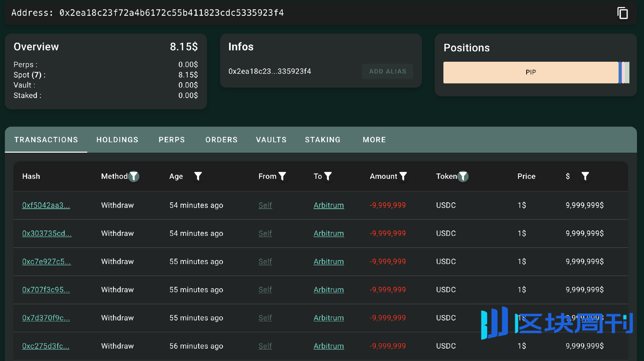Screen dimensions: 644x361
Task: Click the Self link in the 0x707f3c95 row
Action: coord(265,290)
